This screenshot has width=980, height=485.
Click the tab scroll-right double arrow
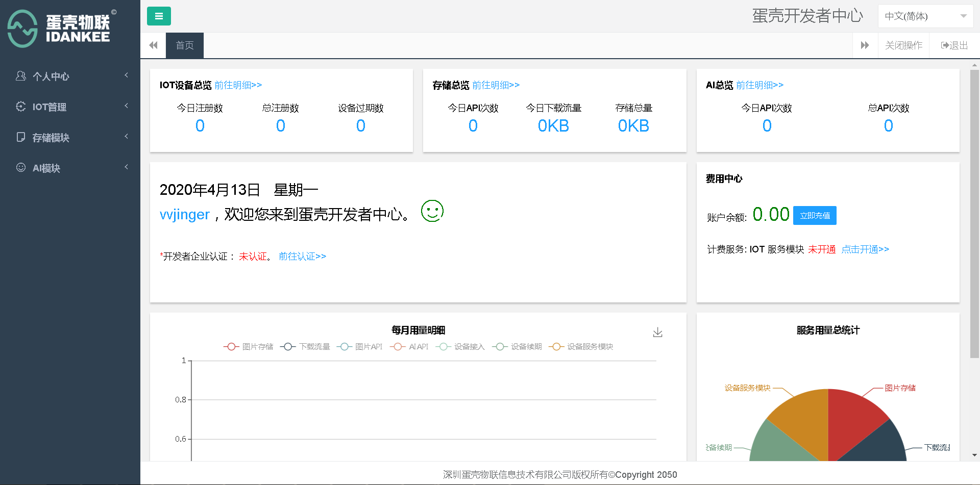click(865, 45)
